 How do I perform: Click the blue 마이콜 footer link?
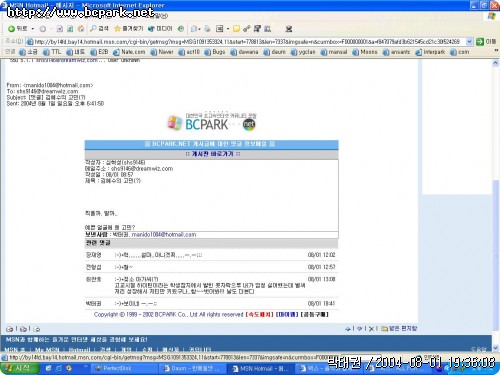pyautogui.click(x=287, y=314)
